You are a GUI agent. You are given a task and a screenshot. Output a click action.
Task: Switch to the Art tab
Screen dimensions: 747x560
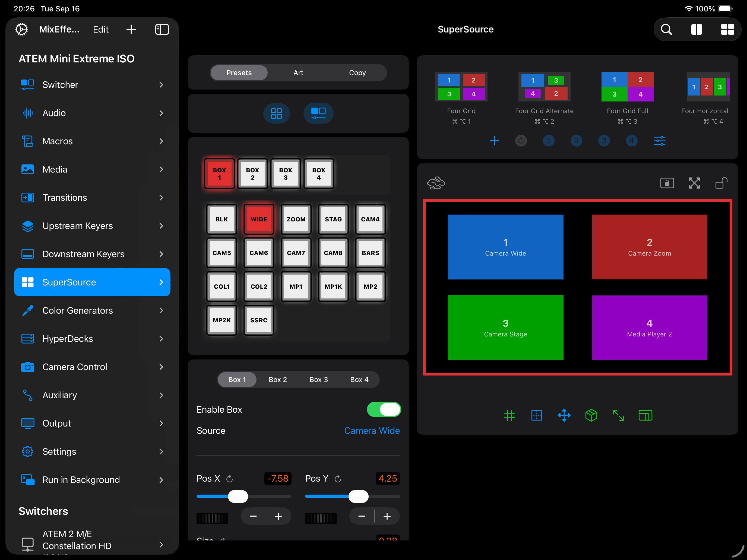click(x=298, y=73)
